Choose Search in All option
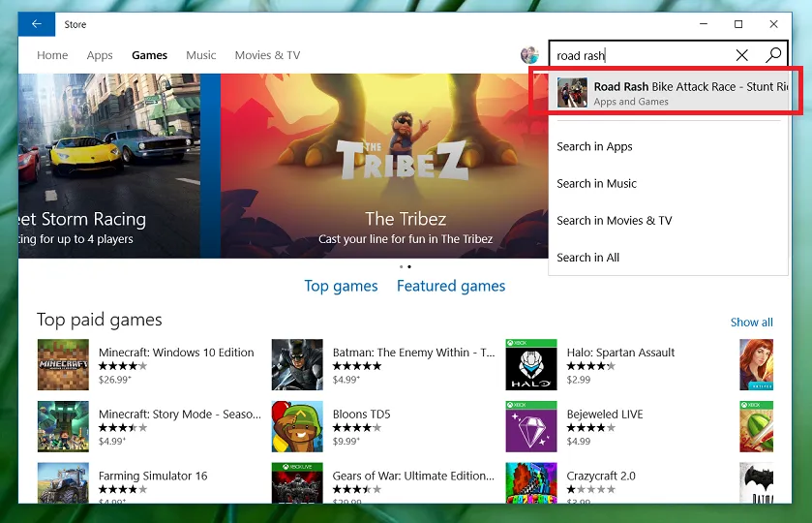Viewport: 812px width, 523px height. [x=587, y=257]
